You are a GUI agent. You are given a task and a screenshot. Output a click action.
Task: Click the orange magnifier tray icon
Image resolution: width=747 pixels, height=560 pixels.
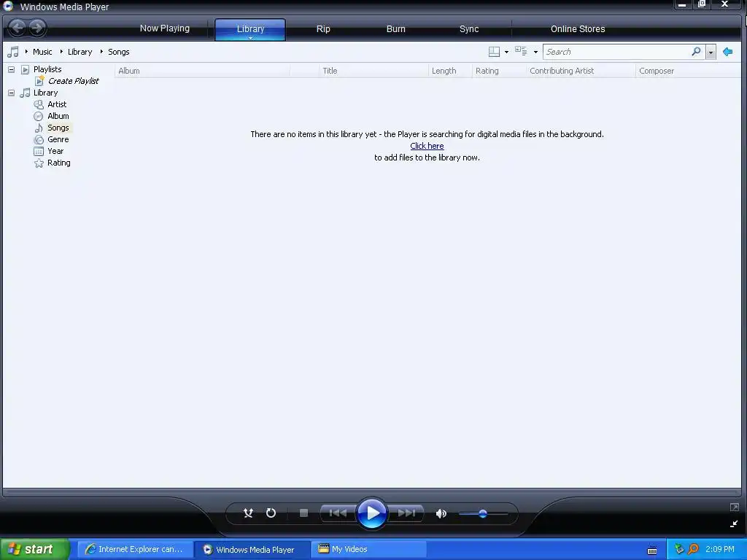693,549
